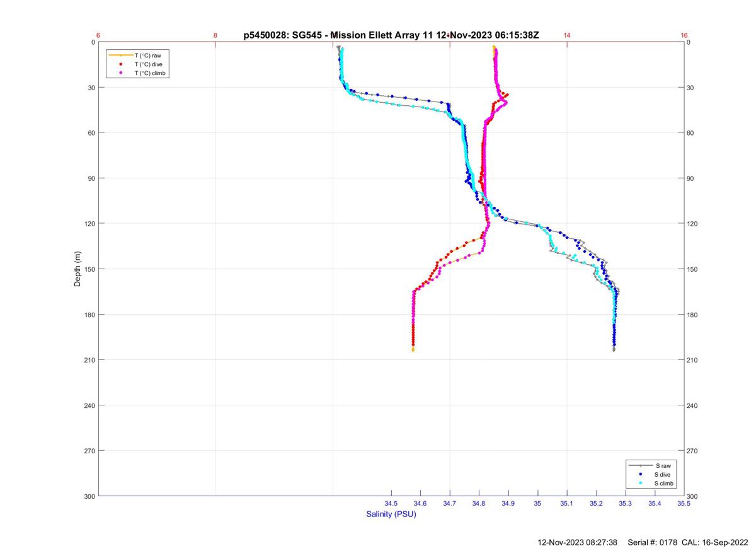Select the 'T (°C) climb' legend entry
The width and height of the screenshot is (756, 558).
click(137, 73)
